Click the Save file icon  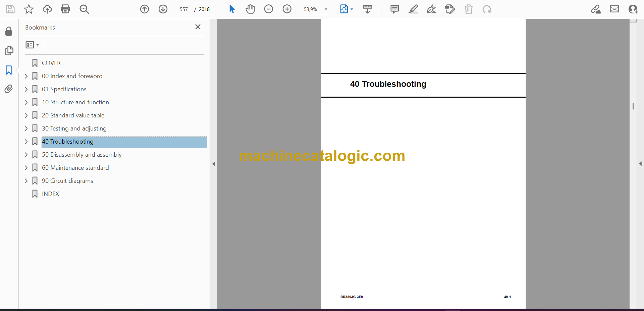10,9
